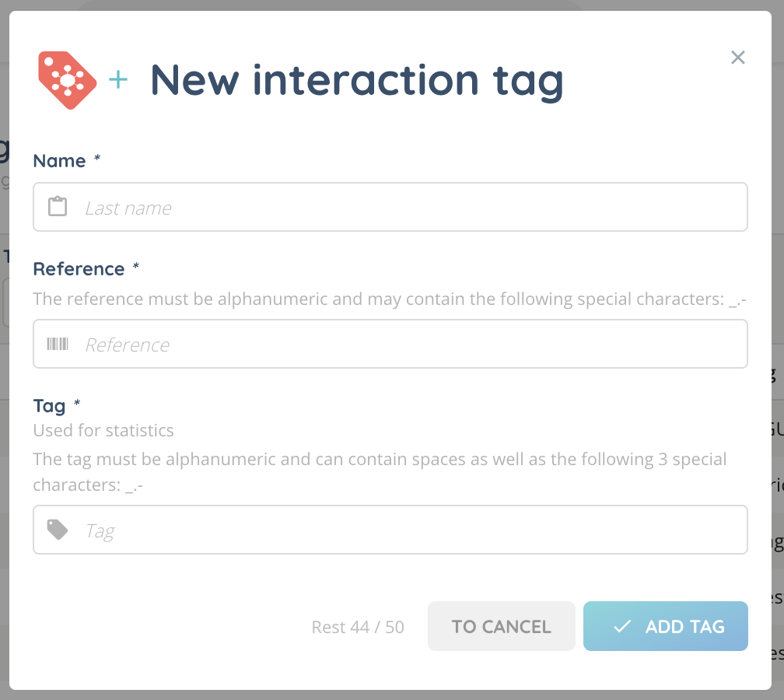This screenshot has width=784, height=700.
Task: Click the clipboard icon in the Name field
Action: (58, 207)
